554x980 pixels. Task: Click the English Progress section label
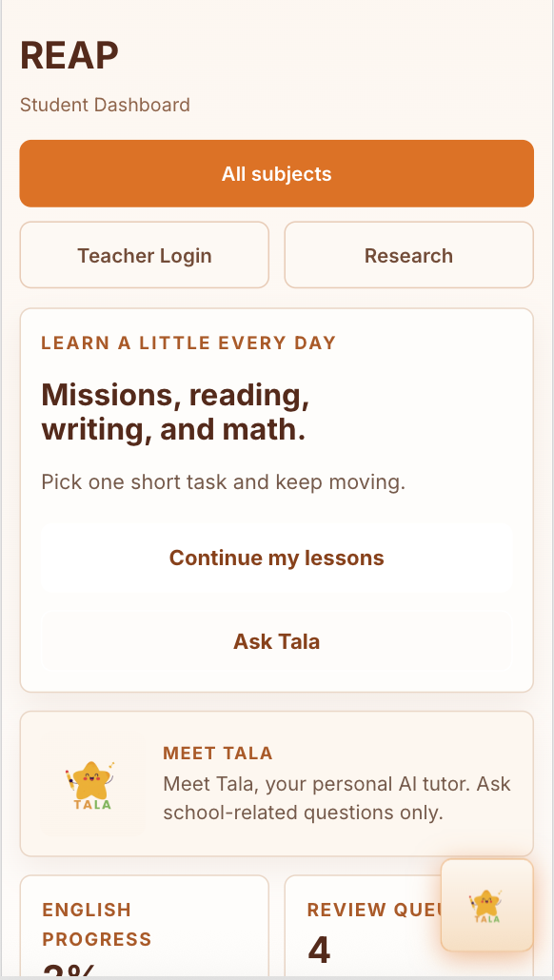pos(96,924)
